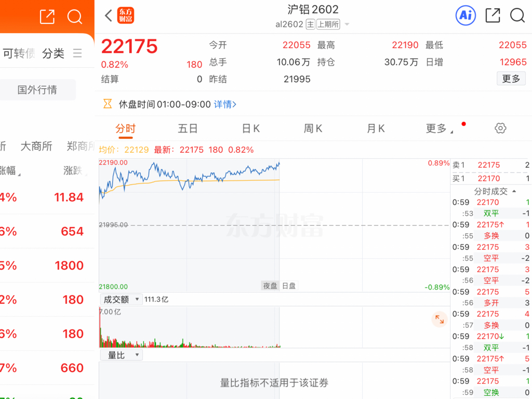Open the list row with 11.84 change
Image resolution: width=532 pixels, height=399 pixels.
(47, 197)
